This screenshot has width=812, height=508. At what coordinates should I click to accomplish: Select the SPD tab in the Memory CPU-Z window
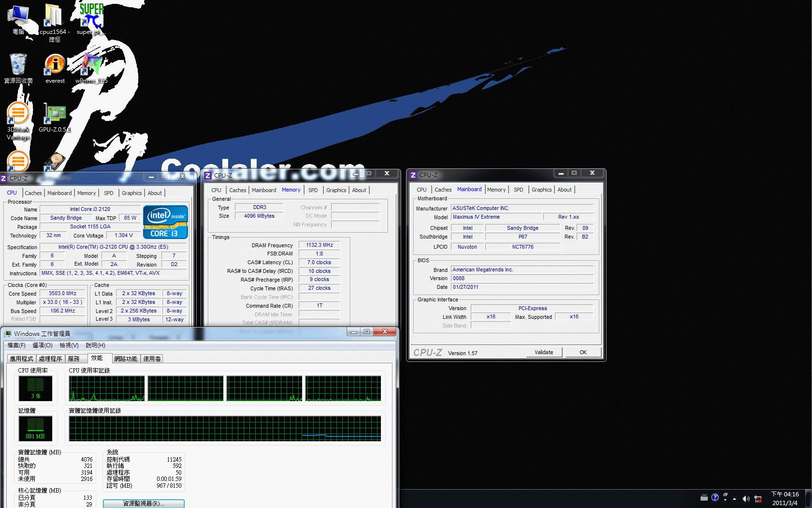[313, 190]
